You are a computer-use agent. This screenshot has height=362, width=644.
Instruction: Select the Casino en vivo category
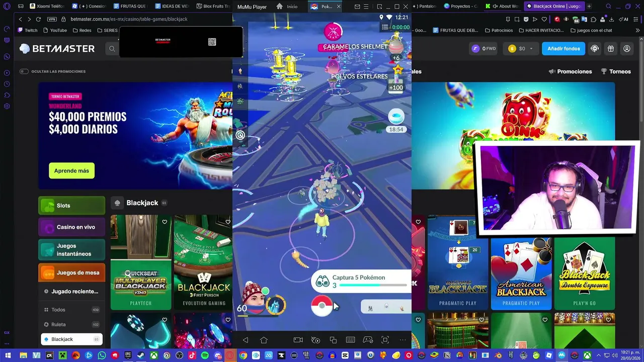(71, 227)
